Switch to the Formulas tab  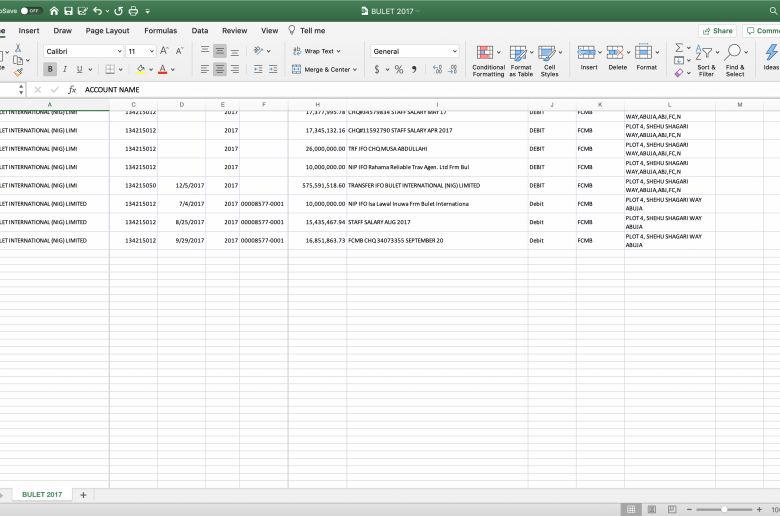(161, 30)
